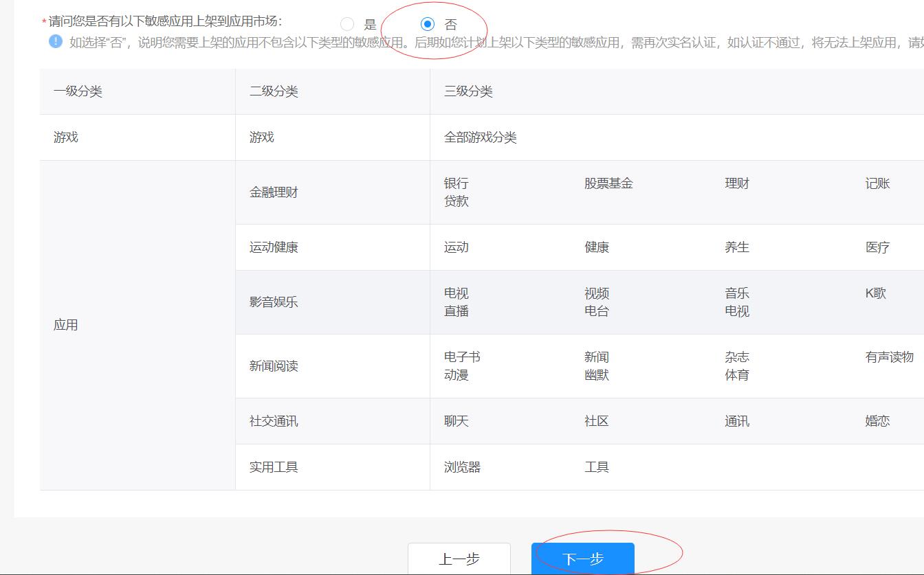Click the 记账 category text
The height and width of the screenshot is (575, 924).
pyautogui.click(x=878, y=183)
